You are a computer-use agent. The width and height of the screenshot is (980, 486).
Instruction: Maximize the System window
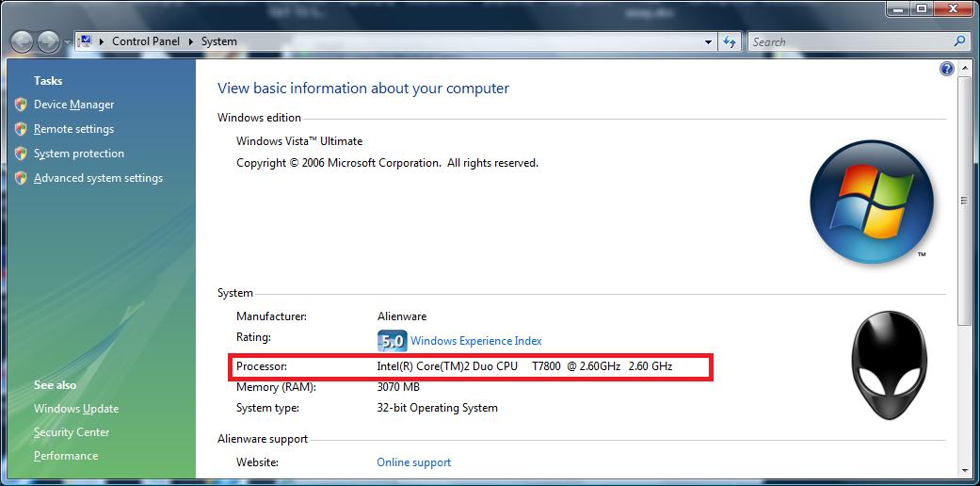tap(922, 8)
